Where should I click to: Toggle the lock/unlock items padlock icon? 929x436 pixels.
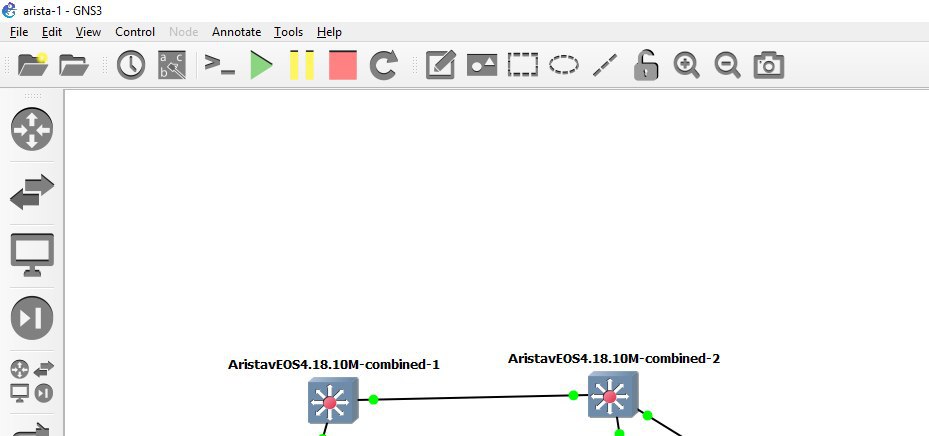click(x=646, y=65)
